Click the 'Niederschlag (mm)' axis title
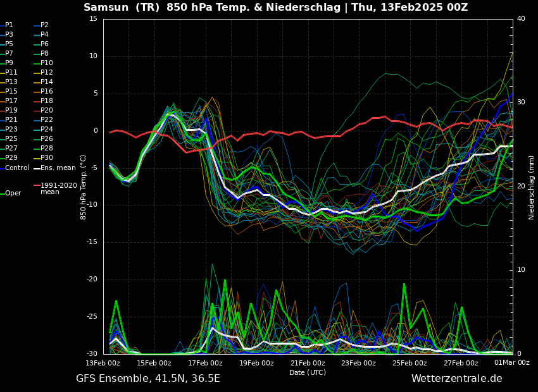 (x=532, y=188)
